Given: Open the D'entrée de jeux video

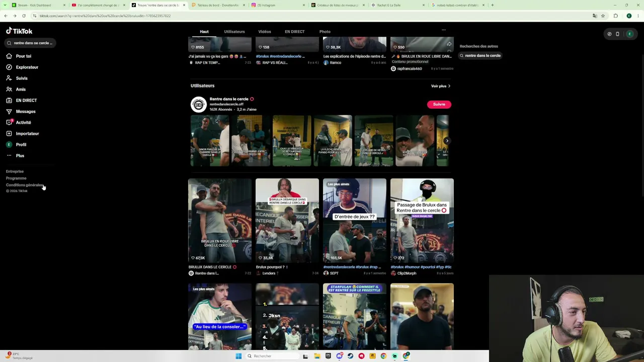Looking at the screenshot, I should click(x=355, y=220).
